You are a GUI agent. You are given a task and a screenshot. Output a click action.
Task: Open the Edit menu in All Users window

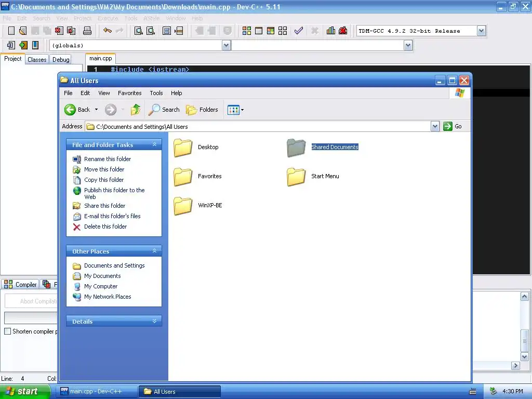tap(85, 93)
